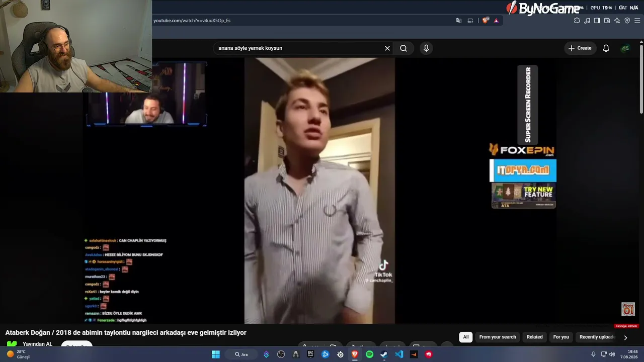The height and width of the screenshot is (362, 644).
Task: Open YouTube notifications bell
Action: 606,48
